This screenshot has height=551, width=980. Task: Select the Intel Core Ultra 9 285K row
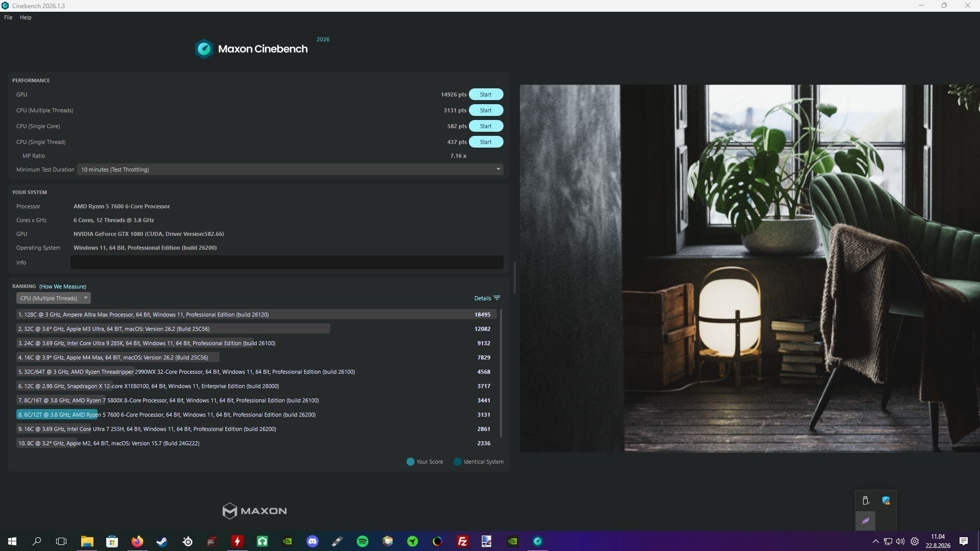pos(256,343)
